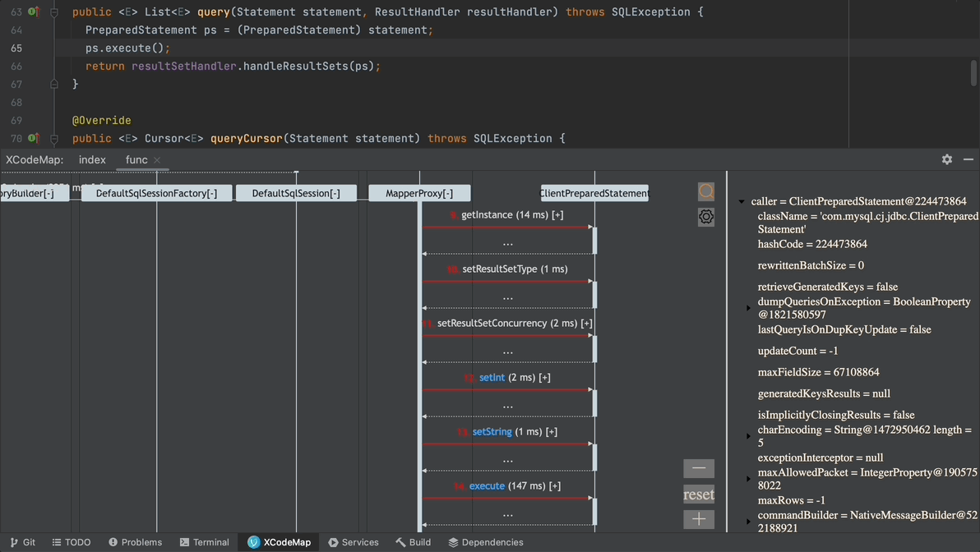Image resolution: width=980 pixels, height=552 pixels.
Task: Select the generatedKeysResults = null row
Action: [x=824, y=393]
